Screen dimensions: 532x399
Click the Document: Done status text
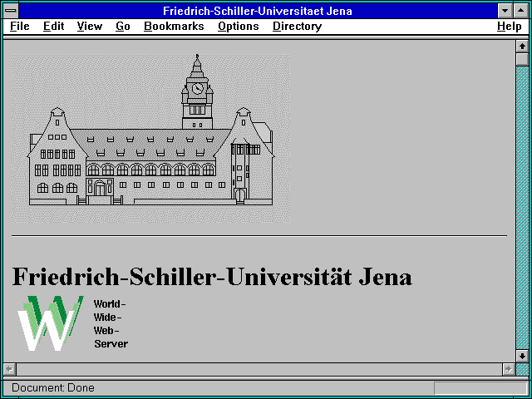pos(53,387)
